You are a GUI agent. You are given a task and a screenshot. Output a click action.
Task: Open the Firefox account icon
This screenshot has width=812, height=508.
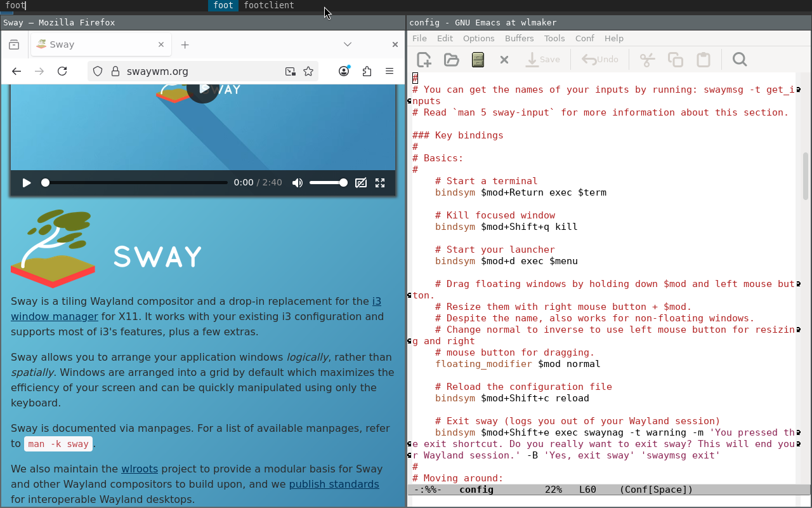click(344, 71)
